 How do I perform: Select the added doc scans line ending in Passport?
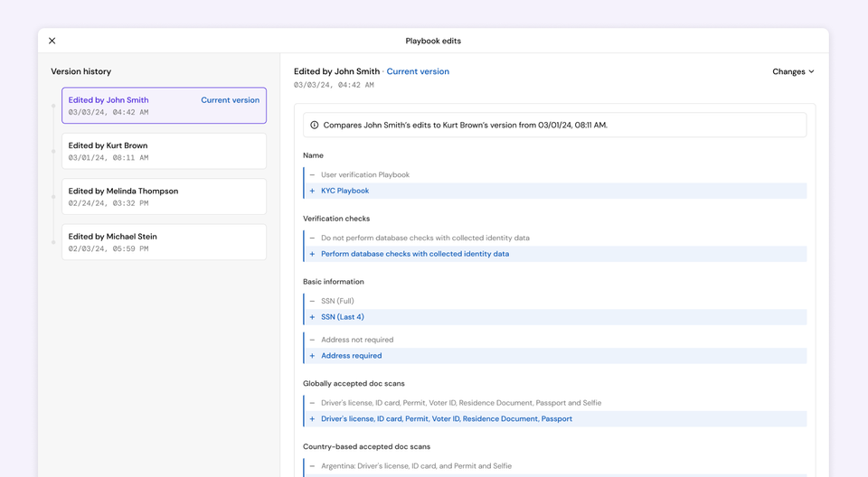click(447, 419)
